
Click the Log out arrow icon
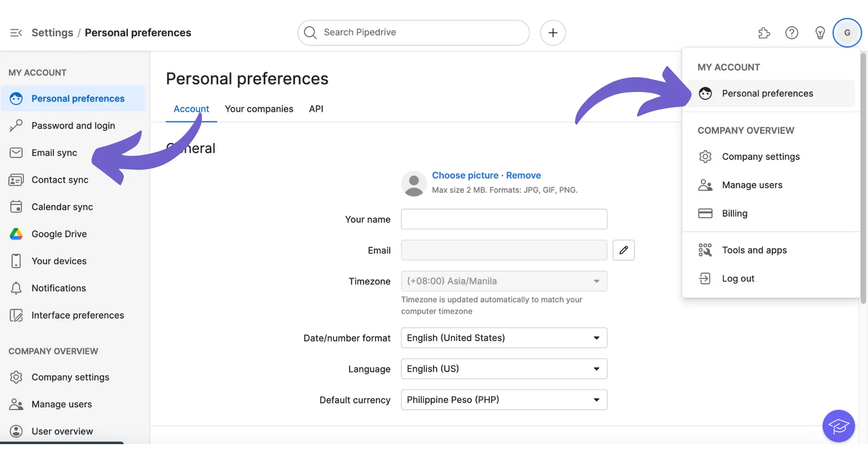(705, 278)
